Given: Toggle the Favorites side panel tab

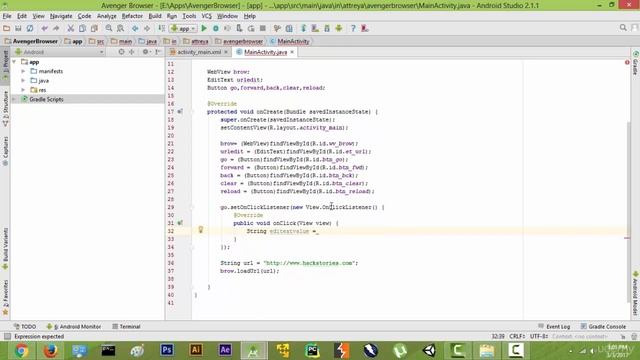Looking at the screenshot, I should tap(5, 298).
